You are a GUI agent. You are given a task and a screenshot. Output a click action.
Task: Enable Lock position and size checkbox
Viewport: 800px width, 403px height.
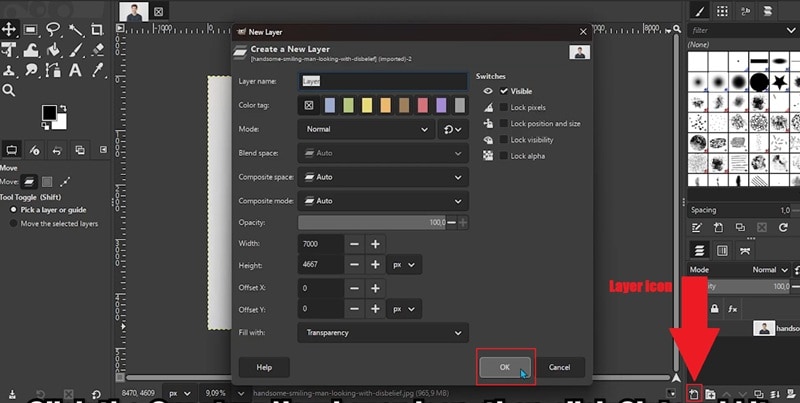(x=504, y=123)
